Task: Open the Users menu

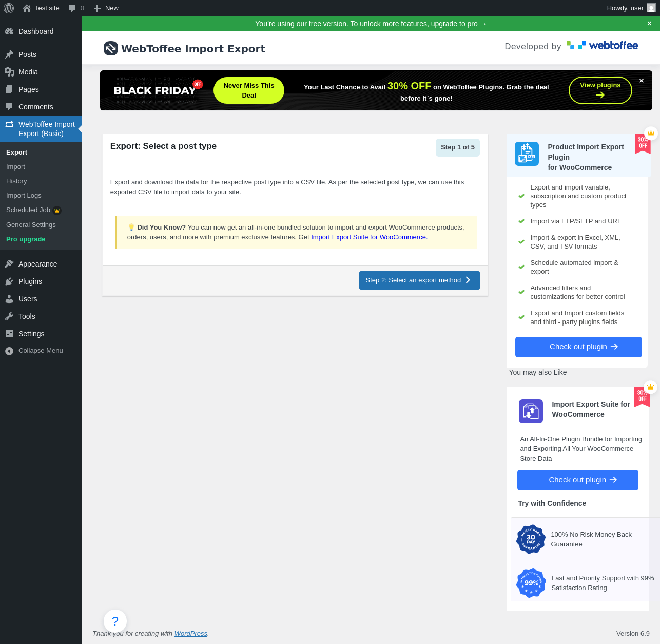Action: pyautogui.click(x=41, y=299)
